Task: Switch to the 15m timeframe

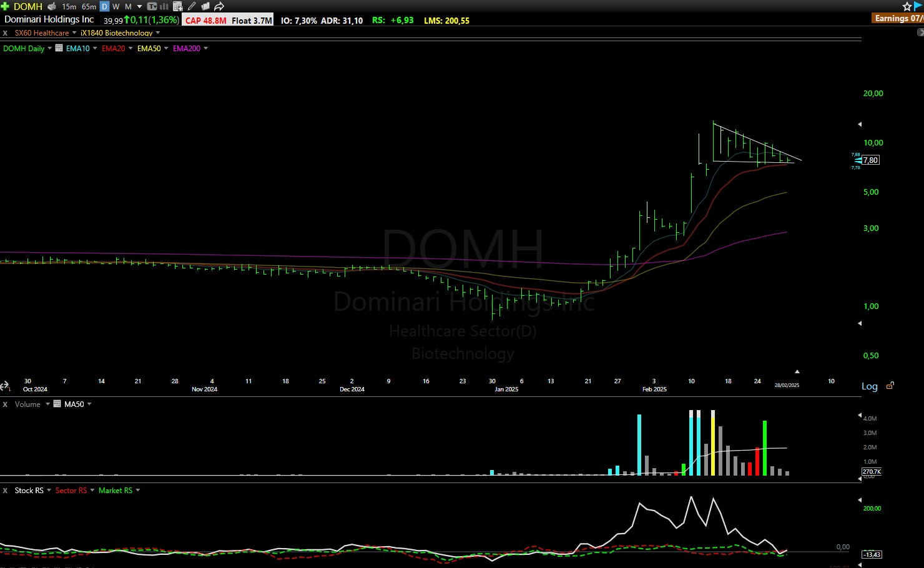Action: tap(69, 6)
